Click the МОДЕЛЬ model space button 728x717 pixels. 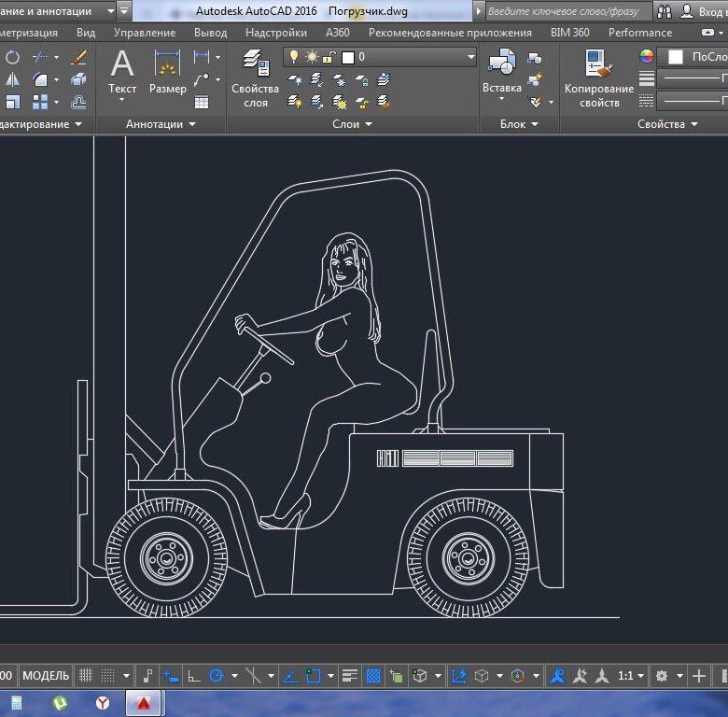point(45,675)
